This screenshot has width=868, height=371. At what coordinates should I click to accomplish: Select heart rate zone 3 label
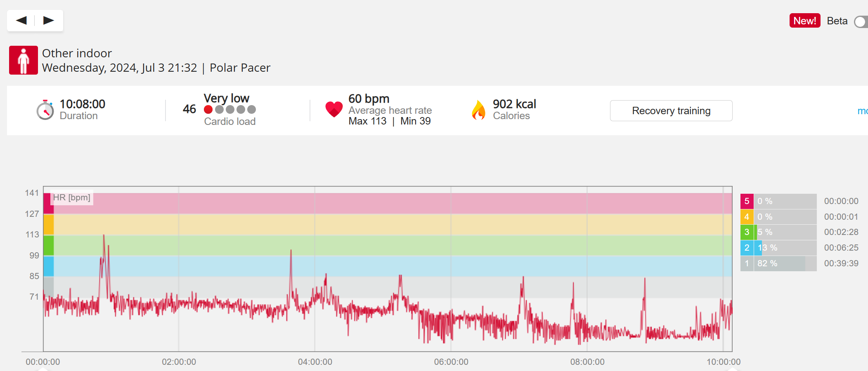pos(747,232)
